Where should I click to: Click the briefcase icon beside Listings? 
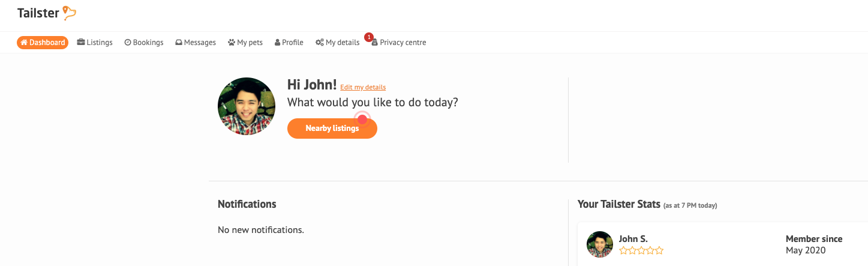(x=81, y=43)
